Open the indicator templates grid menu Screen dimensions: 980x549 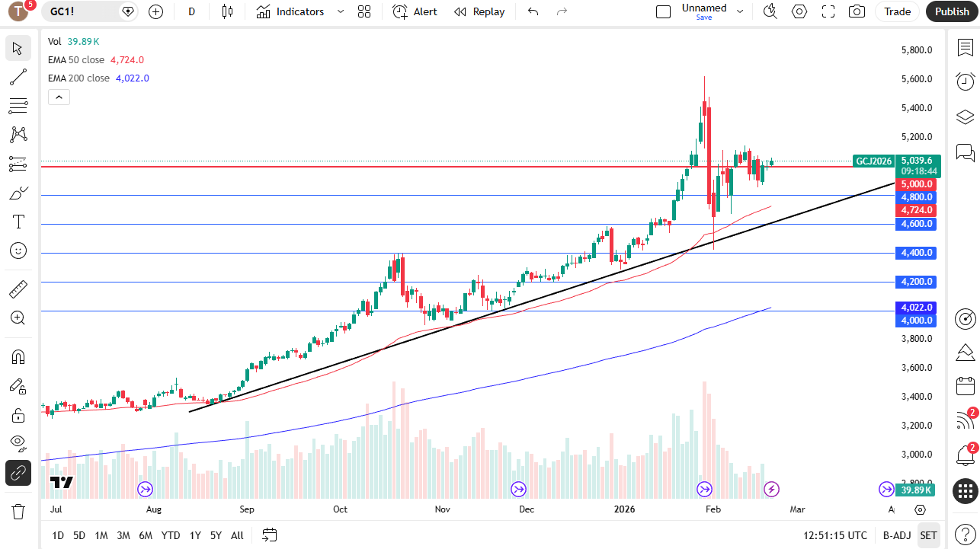click(364, 11)
